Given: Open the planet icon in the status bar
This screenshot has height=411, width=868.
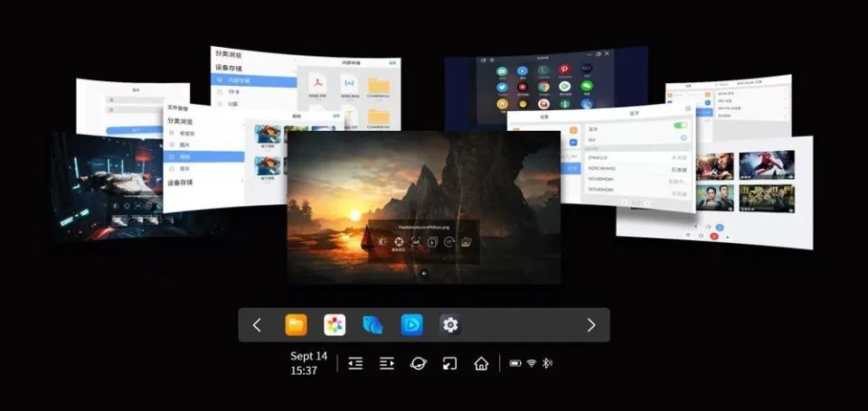Looking at the screenshot, I should point(418,363).
